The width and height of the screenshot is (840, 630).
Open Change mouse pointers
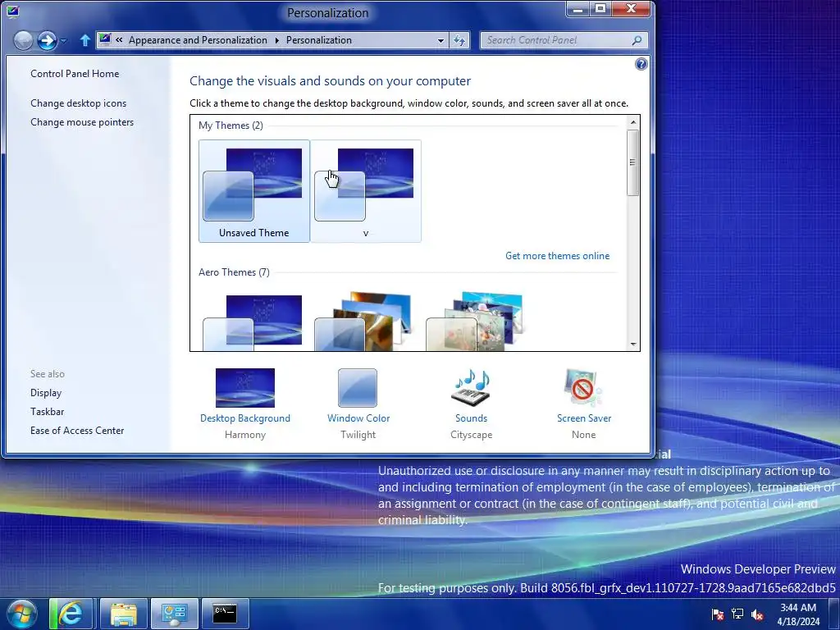82,122
